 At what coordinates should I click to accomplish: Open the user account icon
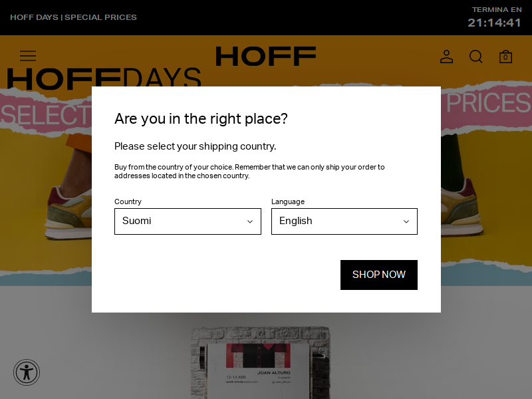point(446,57)
